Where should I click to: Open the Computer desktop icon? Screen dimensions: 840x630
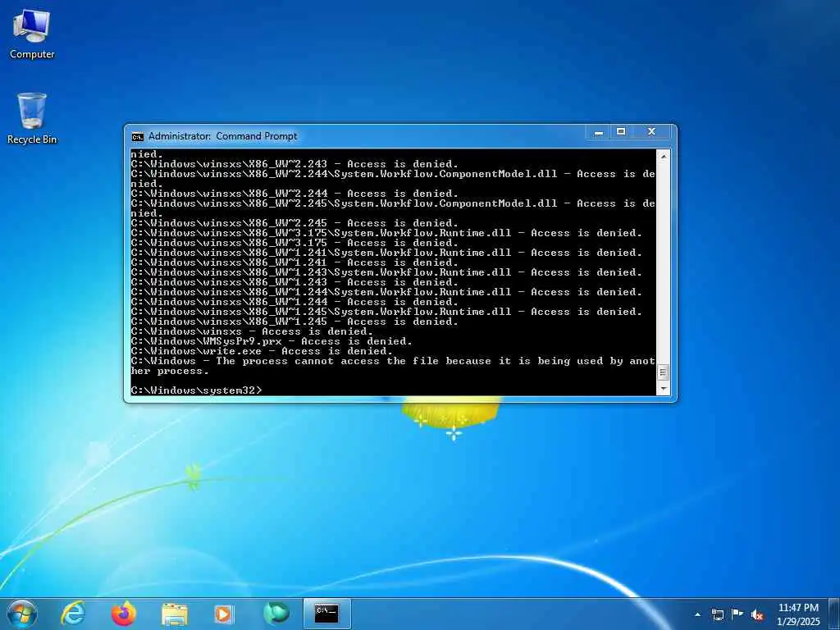[32, 33]
